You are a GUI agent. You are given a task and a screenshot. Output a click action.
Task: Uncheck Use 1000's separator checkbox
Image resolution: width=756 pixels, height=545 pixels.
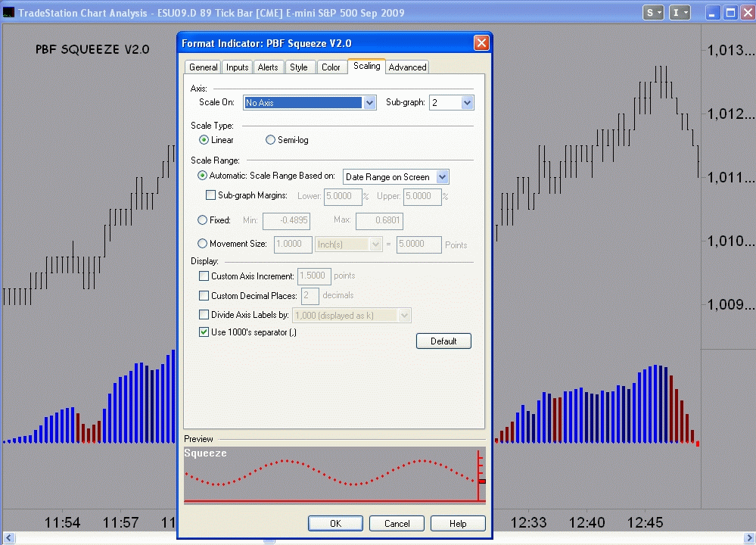pos(204,332)
